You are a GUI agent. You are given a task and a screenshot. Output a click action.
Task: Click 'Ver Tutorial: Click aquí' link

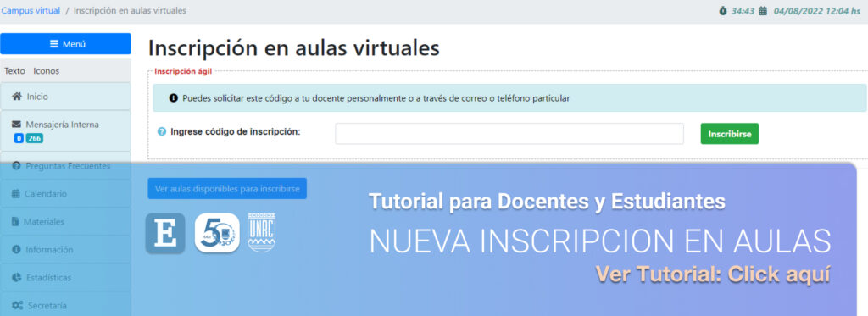pyautogui.click(x=713, y=274)
